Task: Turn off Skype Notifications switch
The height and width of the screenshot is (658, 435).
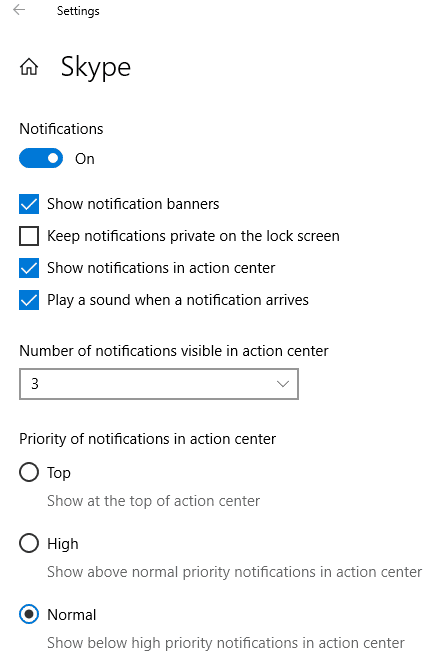Action: click(41, 158)
